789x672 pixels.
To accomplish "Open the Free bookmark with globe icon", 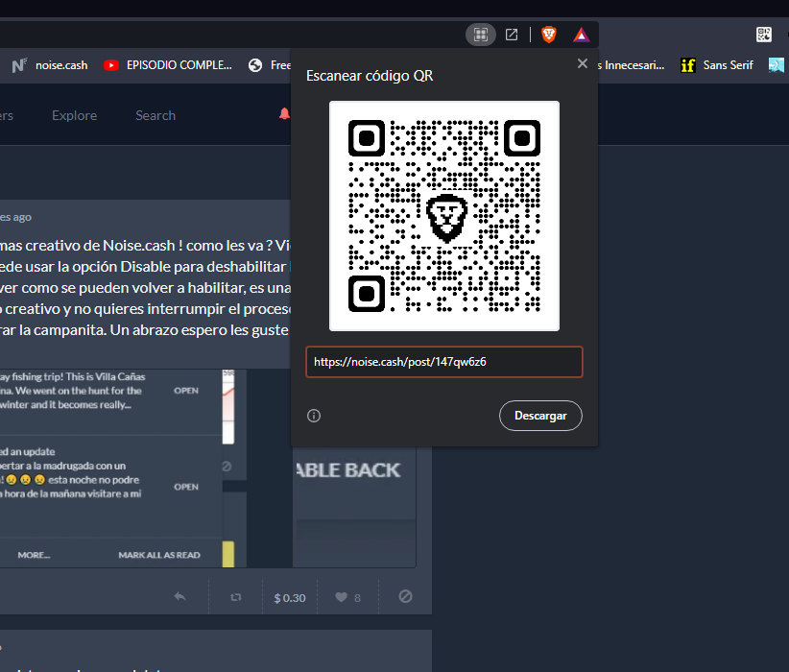I will click(x=269, y=65).
